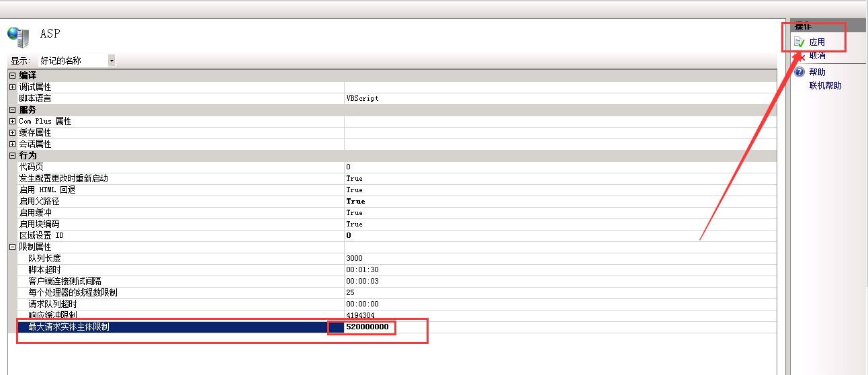Click the Apply (应用) icon

[799, 42]
